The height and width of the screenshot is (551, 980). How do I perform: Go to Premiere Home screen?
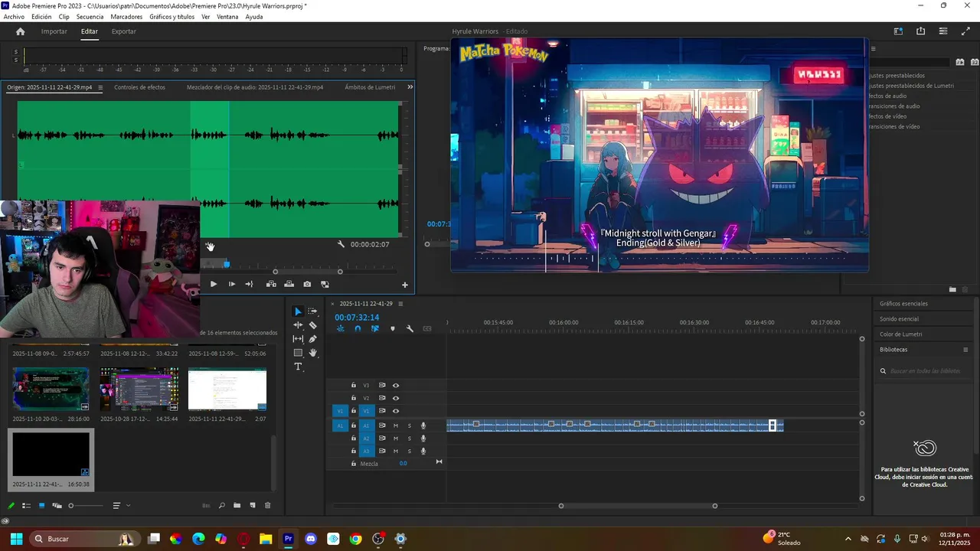click(x=21, y=31)
